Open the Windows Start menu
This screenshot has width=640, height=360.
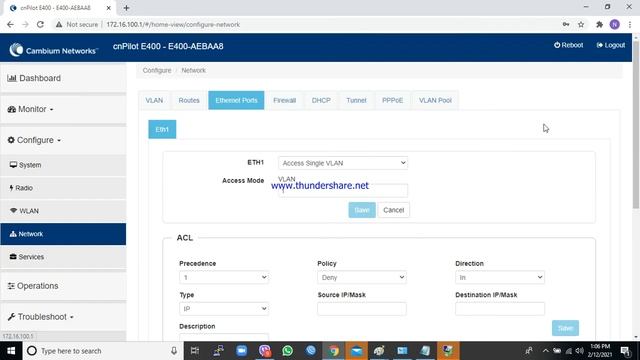[x=11, y=351]
